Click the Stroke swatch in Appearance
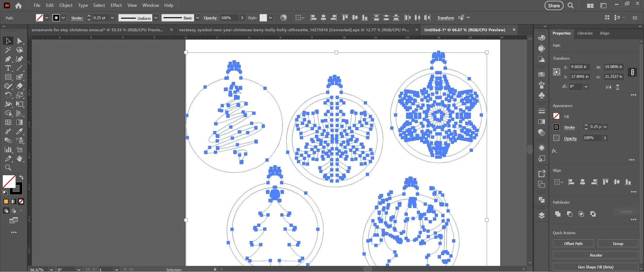644x272 pixels. coord(556,127)
